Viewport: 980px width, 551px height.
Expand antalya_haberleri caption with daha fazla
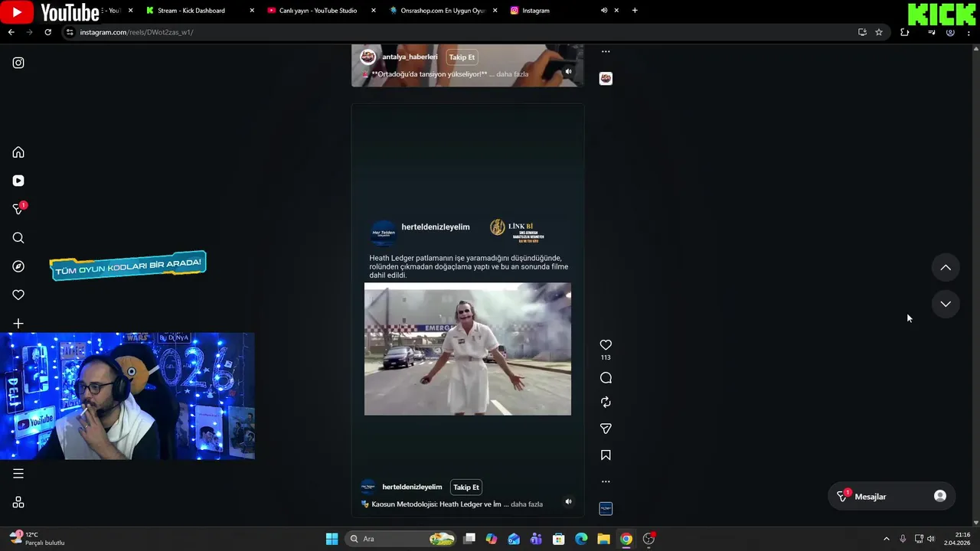click(513, 74)
